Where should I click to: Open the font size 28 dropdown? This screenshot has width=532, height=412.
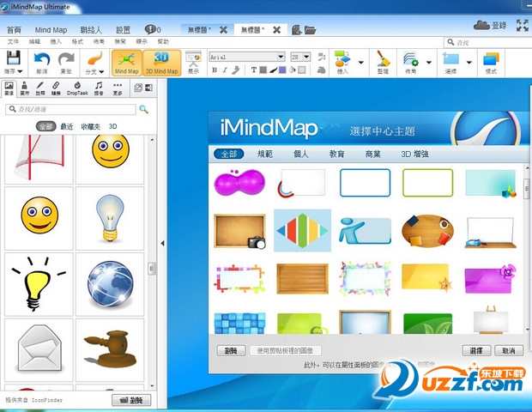pos(306,57)
